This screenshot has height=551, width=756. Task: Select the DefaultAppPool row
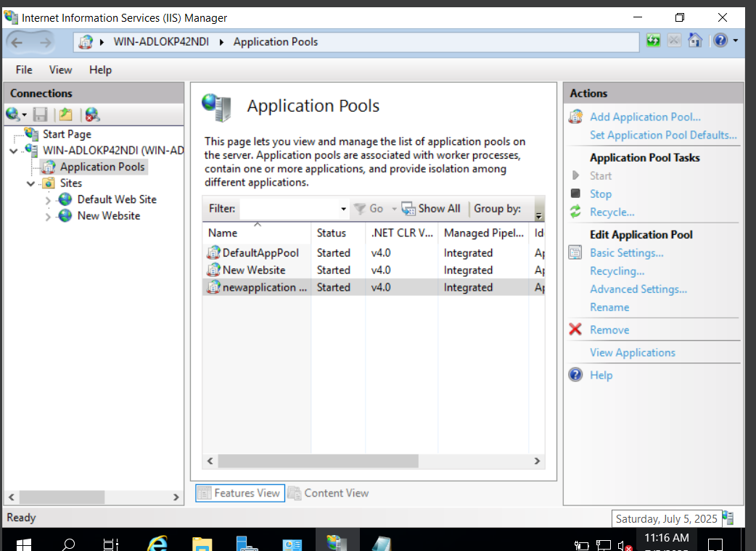pyautogui.click(x=260, y=253)
